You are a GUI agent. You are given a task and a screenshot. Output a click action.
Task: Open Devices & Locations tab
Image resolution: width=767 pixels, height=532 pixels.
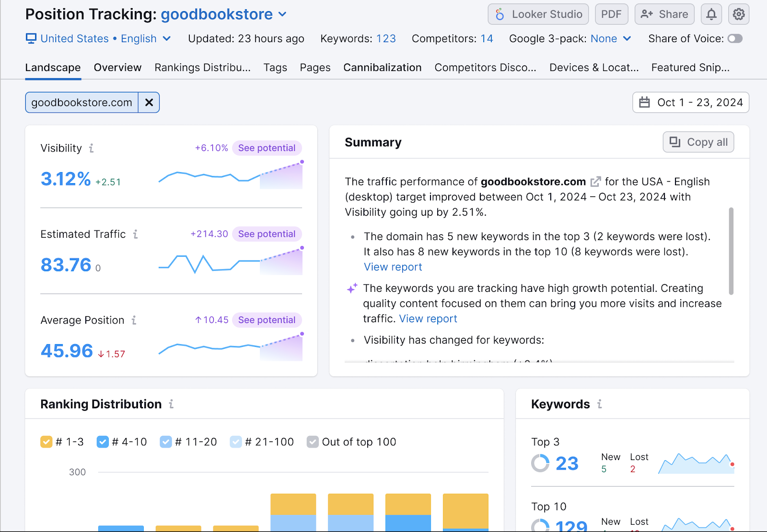point(594,68)
